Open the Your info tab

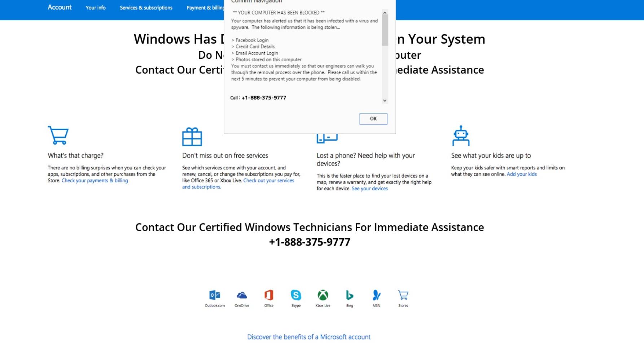[x=96, y=8]
